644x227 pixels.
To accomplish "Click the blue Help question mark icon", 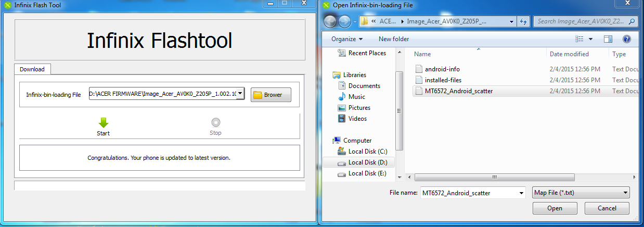I will 626,39.
